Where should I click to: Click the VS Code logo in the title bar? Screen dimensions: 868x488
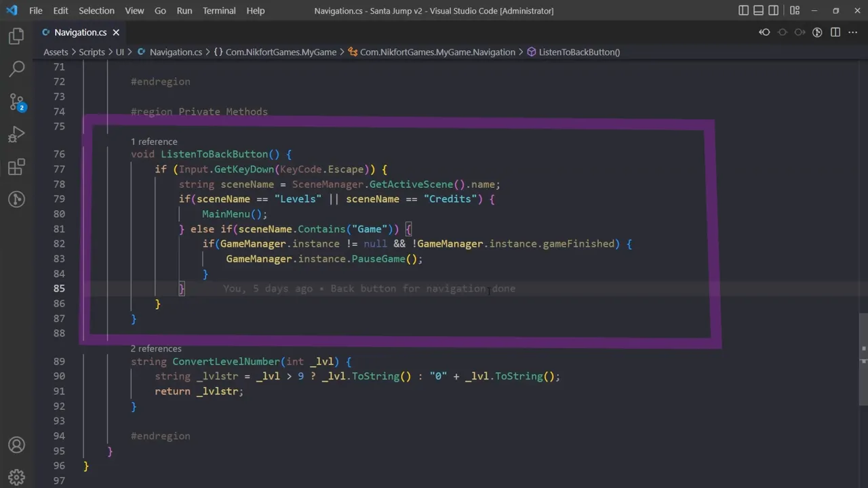point(12,11)
